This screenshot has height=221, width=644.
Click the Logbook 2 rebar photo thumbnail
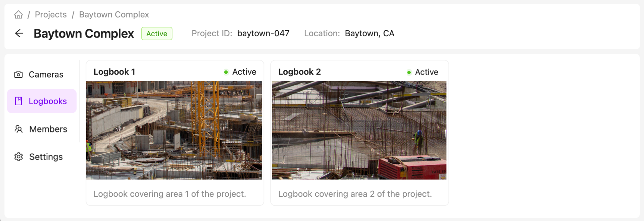point(359,130)
